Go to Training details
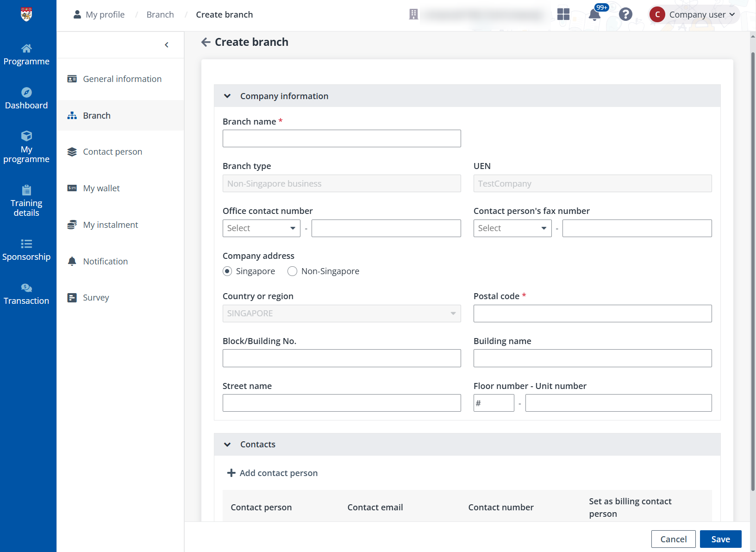Viewport: 756px width, 552px height. pyautogui.click(x=26, y=201)
